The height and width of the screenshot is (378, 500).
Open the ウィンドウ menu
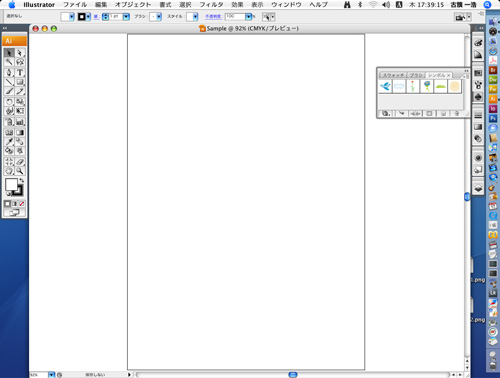click(x=286, y=5)
